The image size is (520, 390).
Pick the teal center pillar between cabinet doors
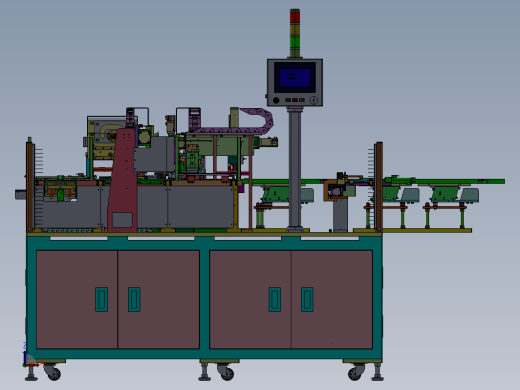pyautogui.click(x=204, y=299)
